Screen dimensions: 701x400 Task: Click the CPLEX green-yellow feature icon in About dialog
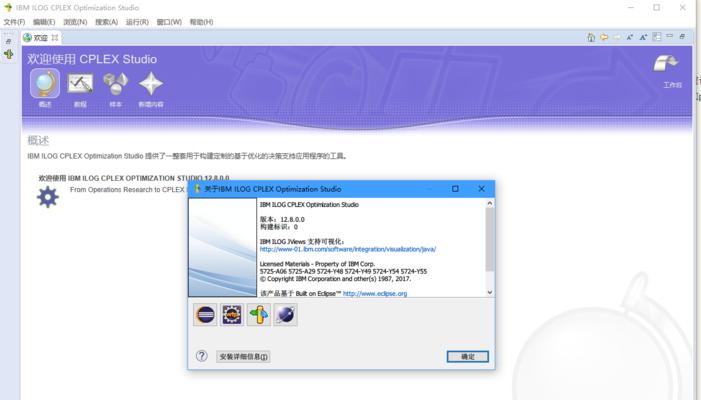[x=259, y=315]
